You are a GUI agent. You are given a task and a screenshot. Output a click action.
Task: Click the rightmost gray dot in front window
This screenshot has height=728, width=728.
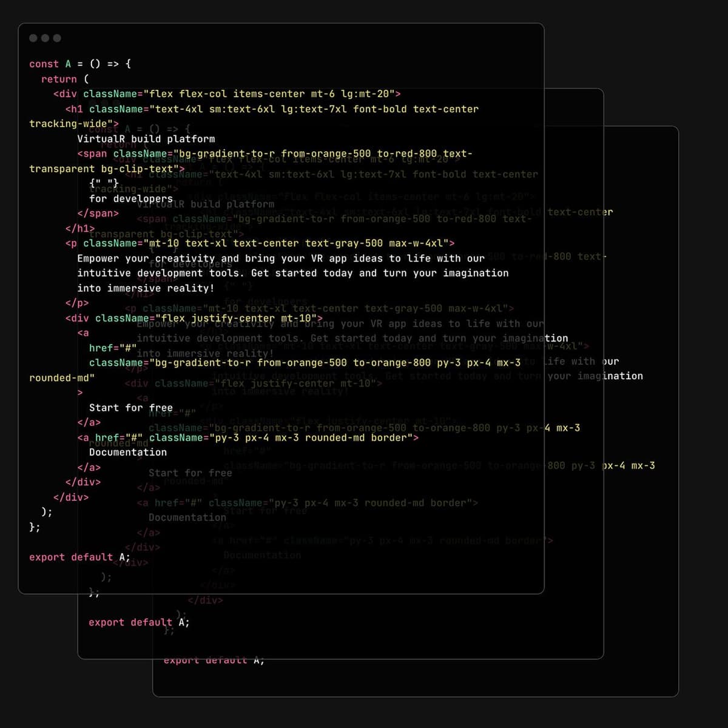click(57, 38)
